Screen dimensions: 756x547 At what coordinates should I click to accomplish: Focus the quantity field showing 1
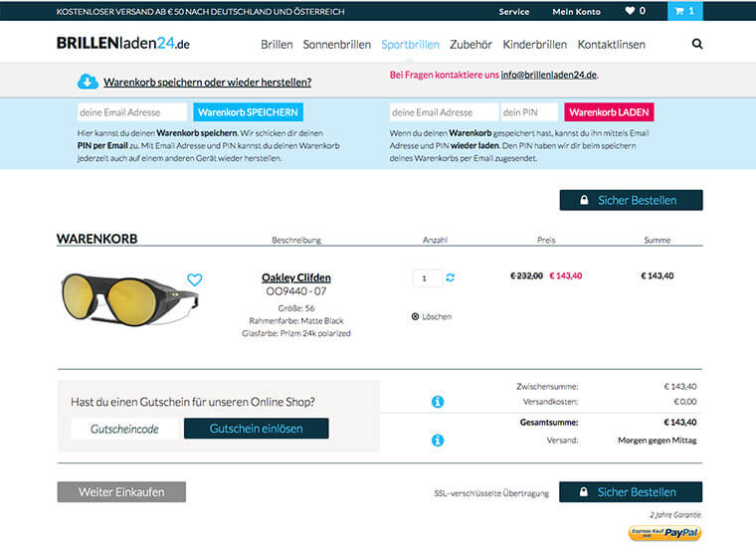[x=427, y=278]
